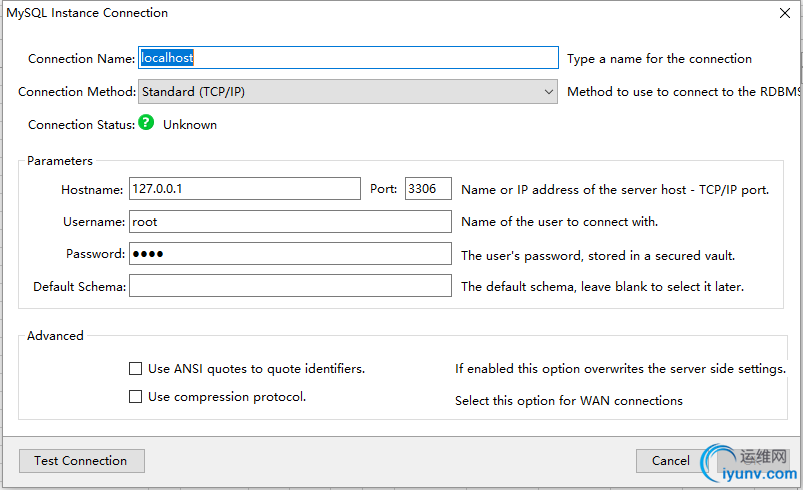Image resolution: width=803 pixels, height=490 pixels.
Task: Enable Use ANSI quotes to quote identifiers
Action: coord(136,369)
